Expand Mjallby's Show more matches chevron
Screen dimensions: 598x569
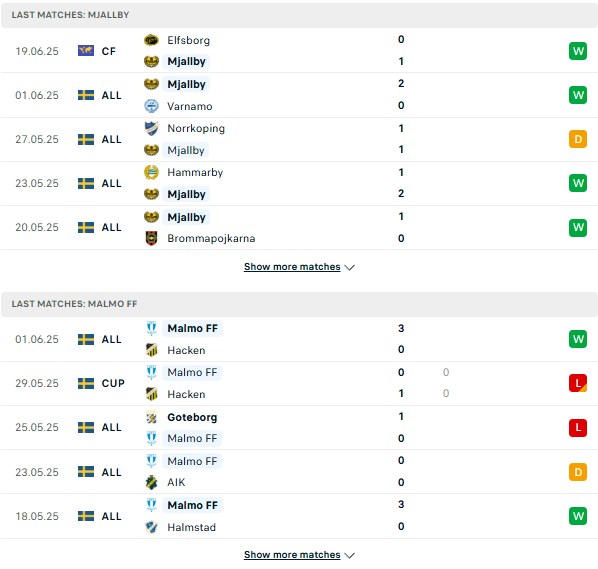[349, 267]
